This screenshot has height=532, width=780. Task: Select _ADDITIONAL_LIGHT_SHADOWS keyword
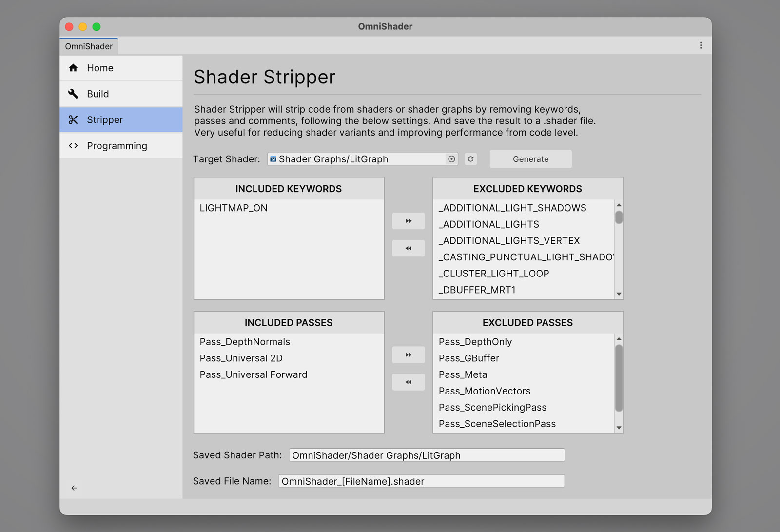[524, 208]
